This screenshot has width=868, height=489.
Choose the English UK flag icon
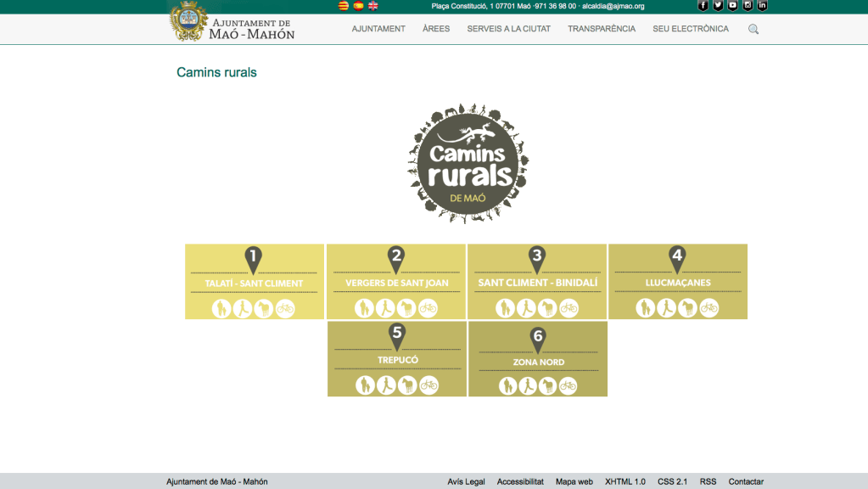(x=372, y=6)
